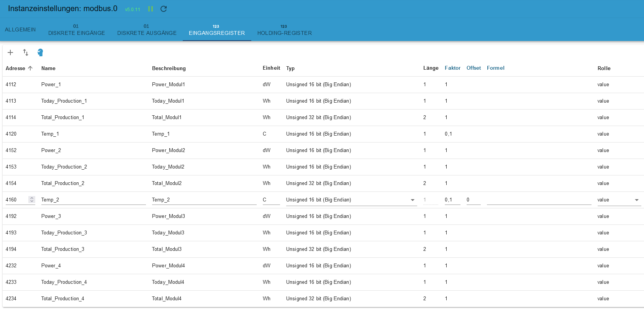
Task: Select the Total_Production_3 name cell
Action: pyautogui.click(x=63, y=249)
